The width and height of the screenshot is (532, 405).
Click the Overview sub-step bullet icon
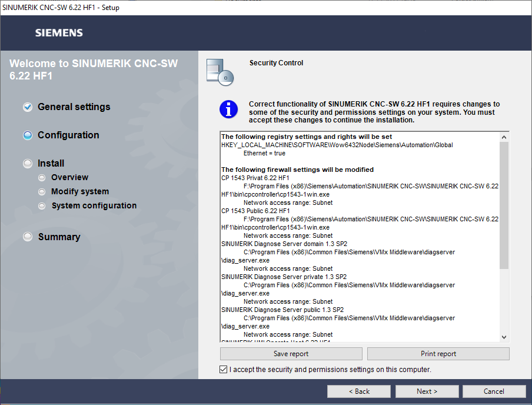coord(41,178)
